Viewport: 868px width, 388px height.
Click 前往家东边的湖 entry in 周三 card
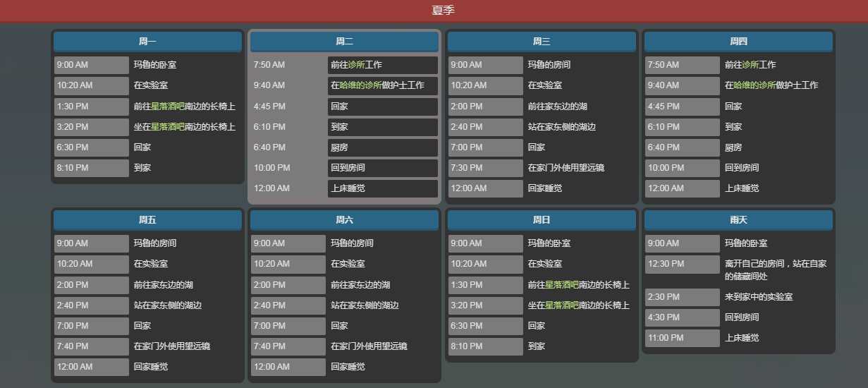click(558, 107)
